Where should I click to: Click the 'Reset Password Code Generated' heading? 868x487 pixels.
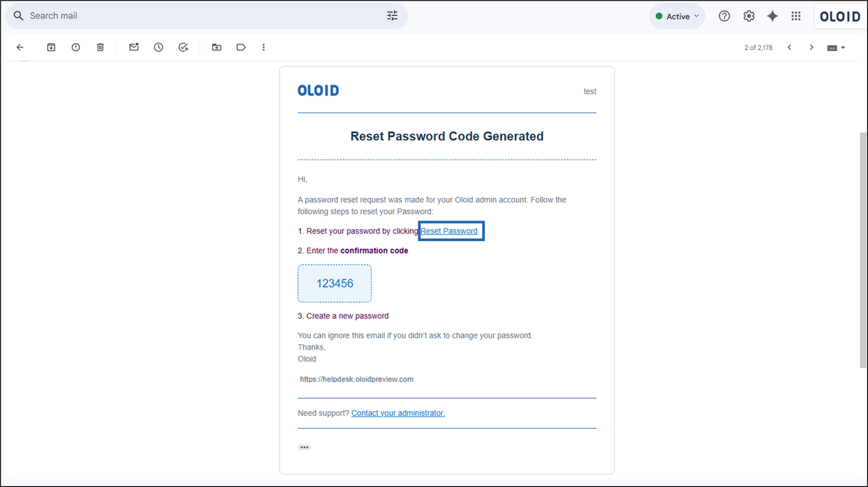(447, 136)
